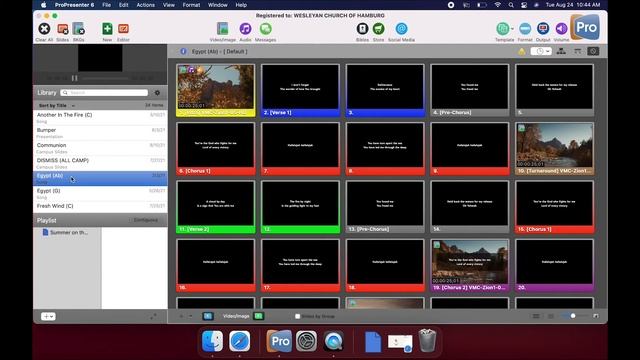Open the Audio bin icon
The image size is (640, 360).
coord(245,29)
